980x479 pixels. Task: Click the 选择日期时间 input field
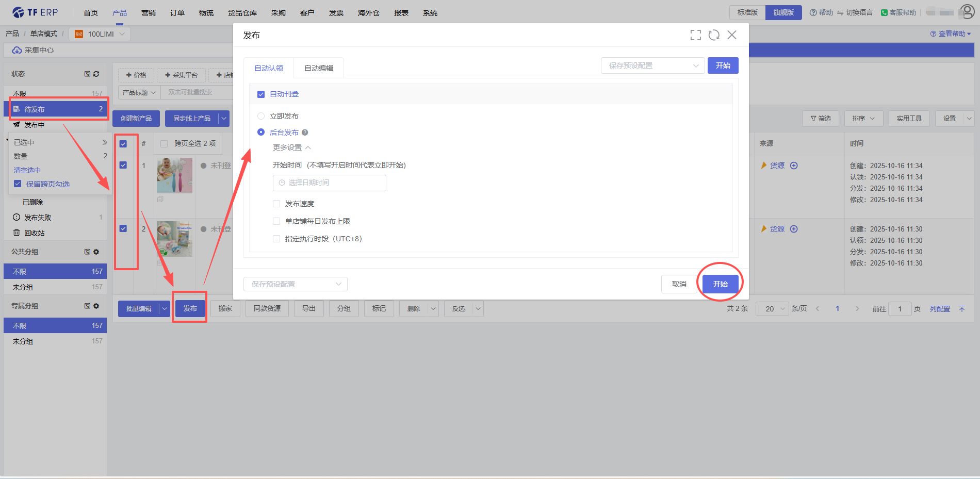coord(329,183)
